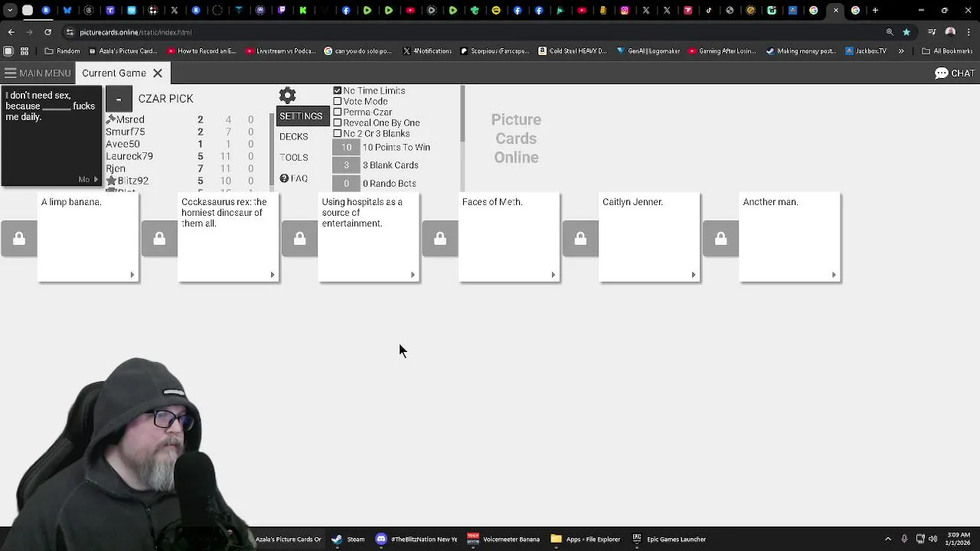The width and height of the screenshot is (980, 551).
Task: Open the Random bookmarks folder
Action: click(63, 51)
